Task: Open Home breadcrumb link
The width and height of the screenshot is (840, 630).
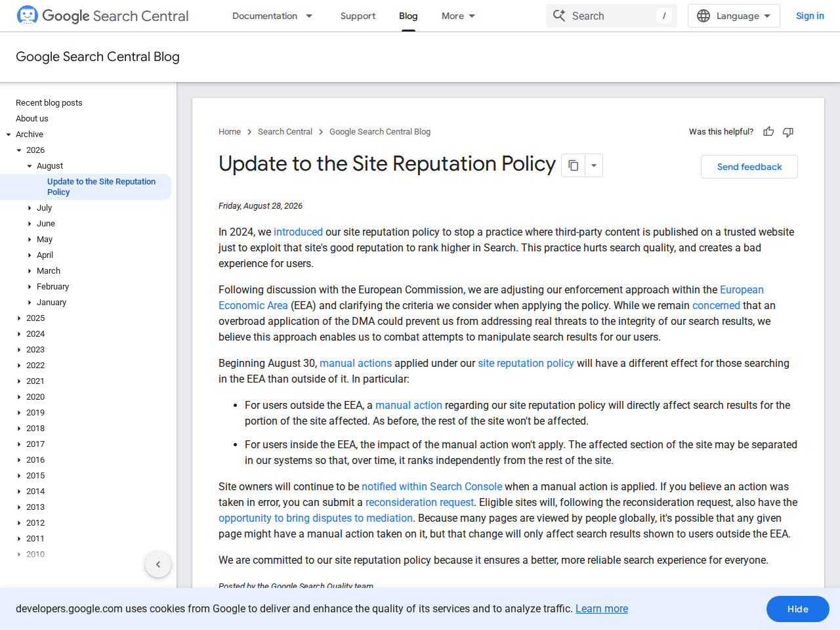Action: [x=230, y=132]
